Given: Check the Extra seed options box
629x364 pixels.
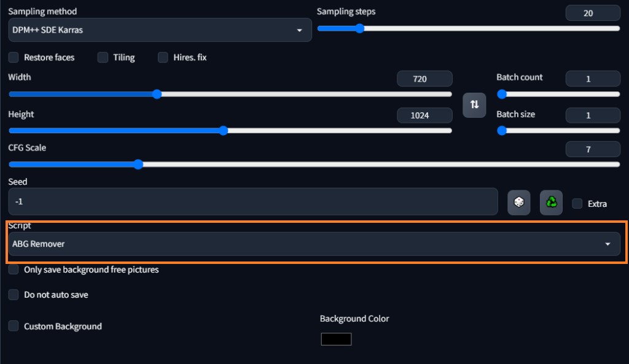Looking at the screenshot, I should point(577,204).
